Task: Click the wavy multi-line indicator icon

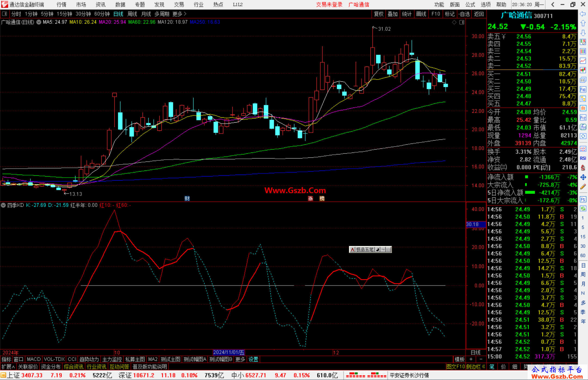Action: [x=583, y=149]
